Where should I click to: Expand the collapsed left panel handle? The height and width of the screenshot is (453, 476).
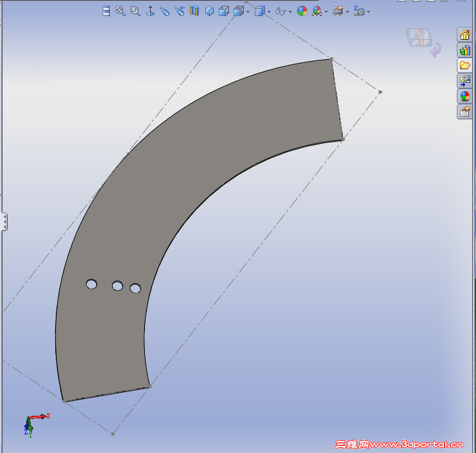point(4,221)
